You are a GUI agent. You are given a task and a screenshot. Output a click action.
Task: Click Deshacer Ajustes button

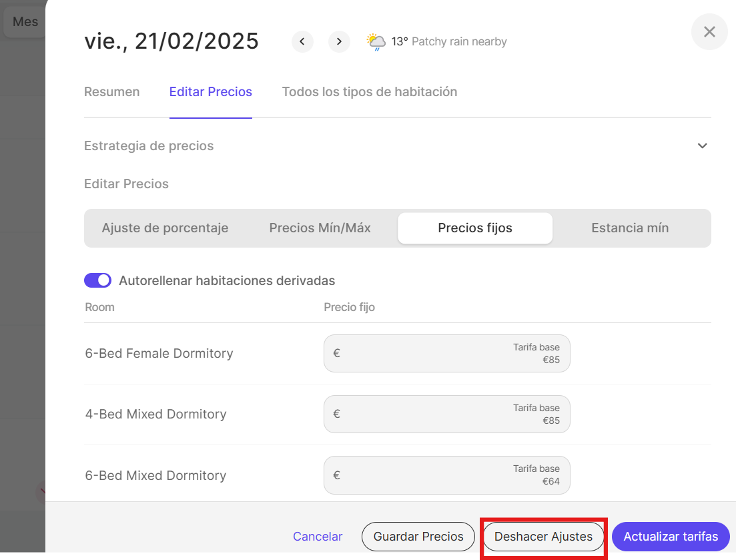point(543,537)
